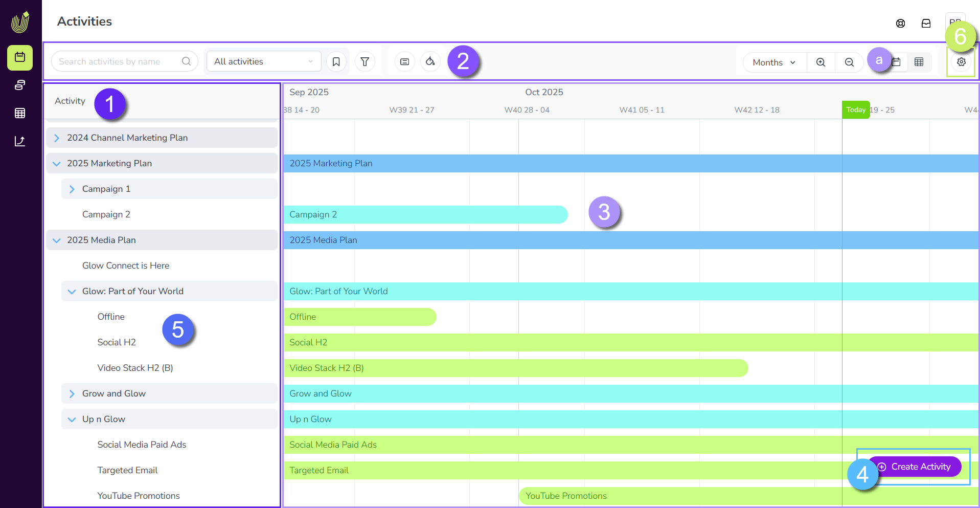Open the budget coins sidebar icon
The image size is (980, 508).
click(20, 85)
